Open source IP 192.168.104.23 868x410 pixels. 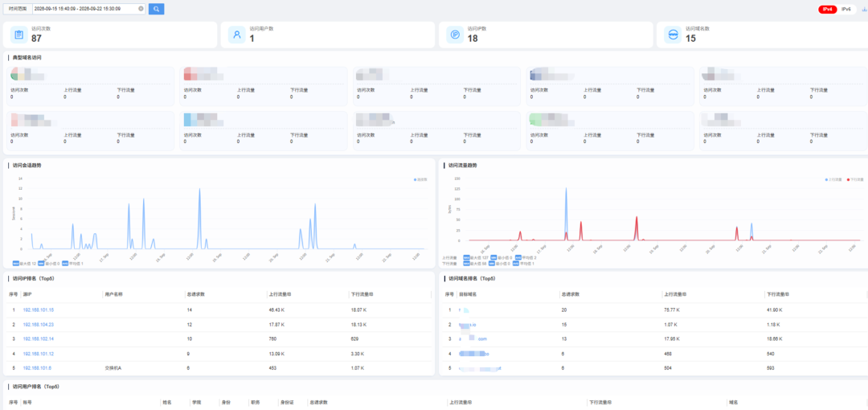click(39, 324)
